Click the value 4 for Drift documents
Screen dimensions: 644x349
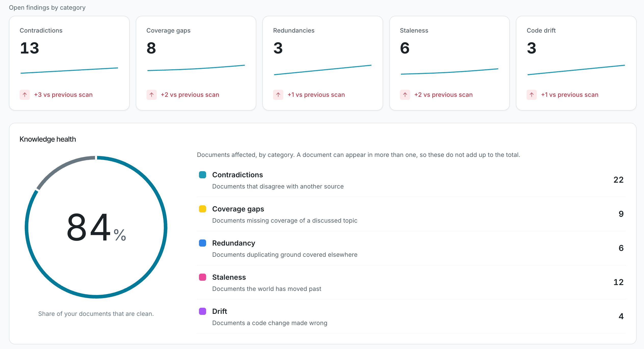621,316
